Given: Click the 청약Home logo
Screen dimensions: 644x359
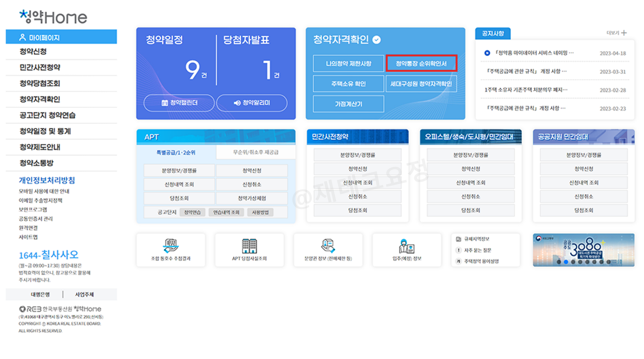Looking at the screenshot, I should pyautogui.click(x=53, y=17).
